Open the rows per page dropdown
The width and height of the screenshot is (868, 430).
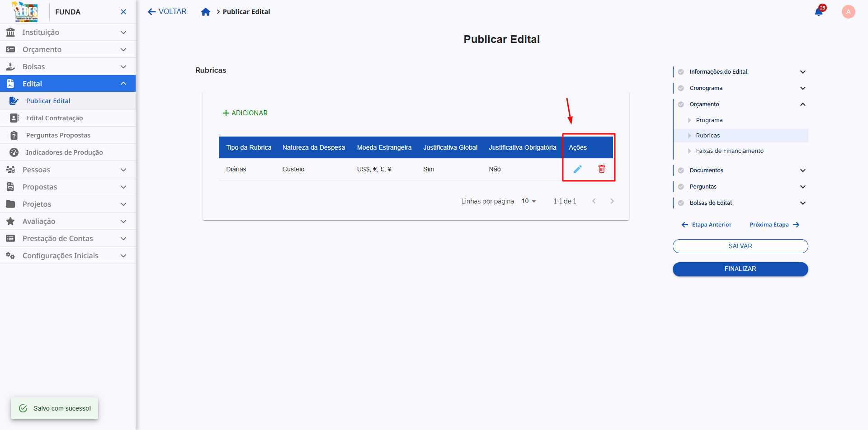tap(528, 201)
